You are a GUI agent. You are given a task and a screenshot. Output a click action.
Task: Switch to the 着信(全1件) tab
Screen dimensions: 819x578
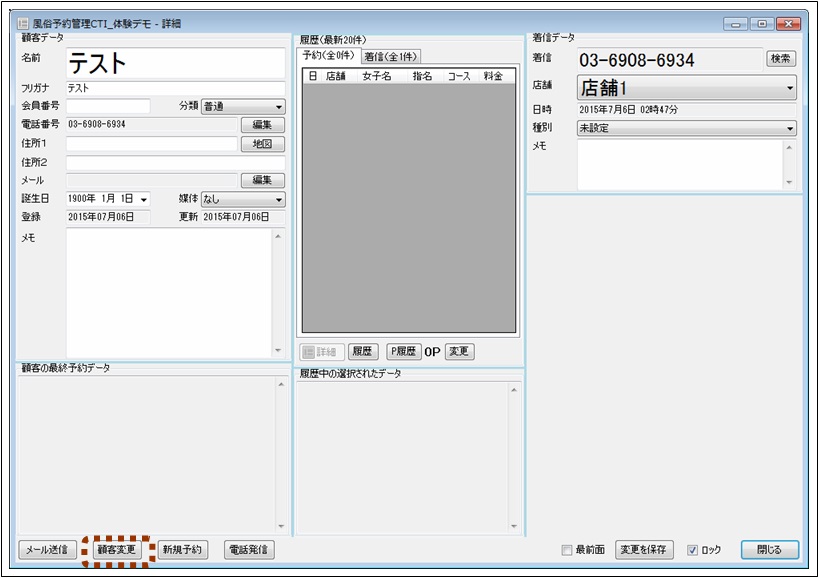(x=391, y=57)
